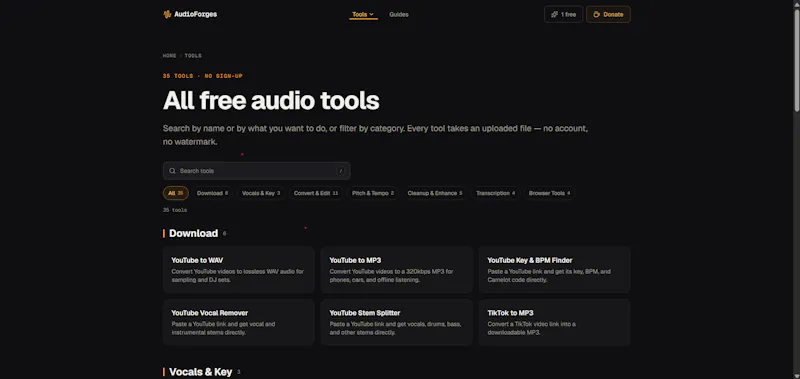Filter by Pitch & Tempo category
The width and height of the screenshot is (800, 379).
(372, 193)
